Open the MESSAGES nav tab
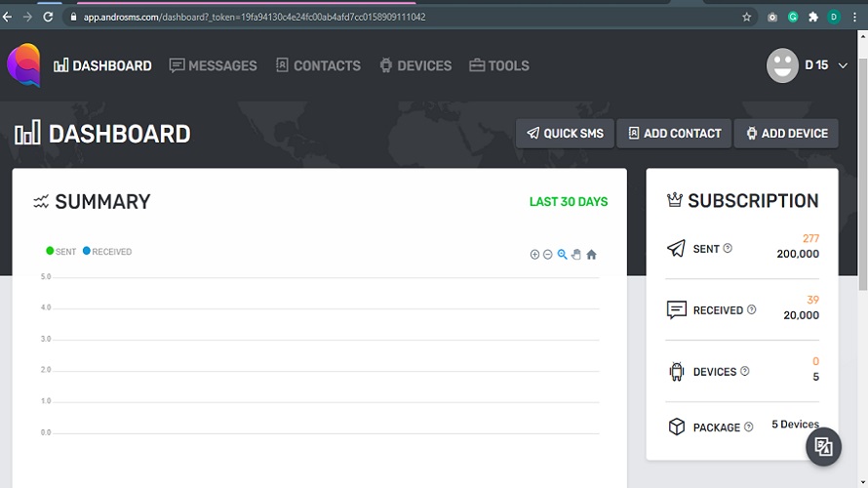Image resolution: width=868 pixels, height=488 pixels. (x=214, y=65)
